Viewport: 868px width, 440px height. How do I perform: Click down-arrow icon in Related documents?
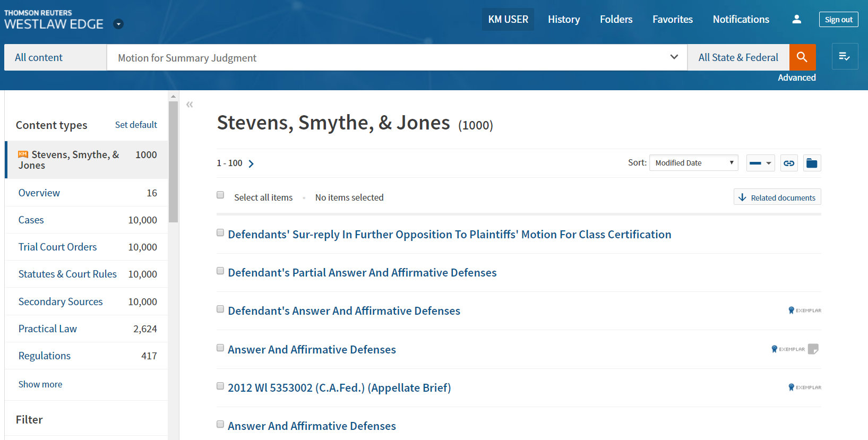click(742, 197)
